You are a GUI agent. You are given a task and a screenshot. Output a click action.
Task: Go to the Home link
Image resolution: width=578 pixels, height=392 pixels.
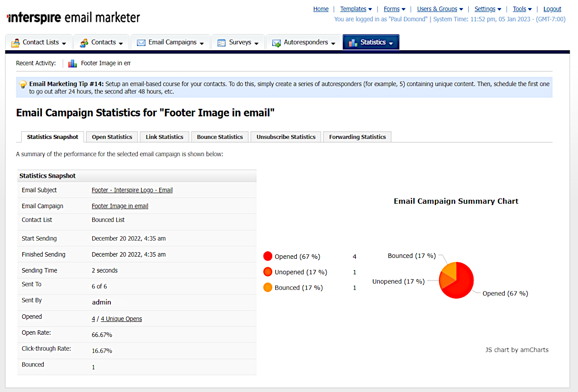pyautogui.click(x=321, y=9)
